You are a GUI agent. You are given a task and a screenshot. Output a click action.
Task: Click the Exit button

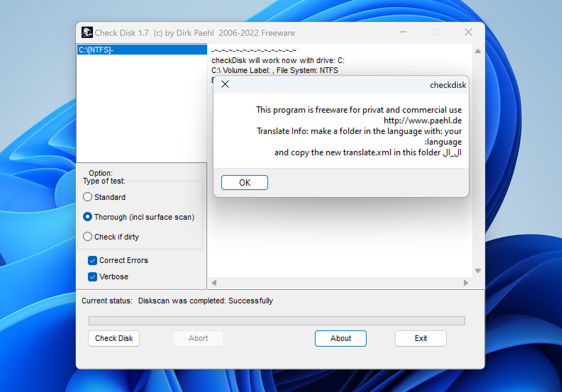click(421, 338)
